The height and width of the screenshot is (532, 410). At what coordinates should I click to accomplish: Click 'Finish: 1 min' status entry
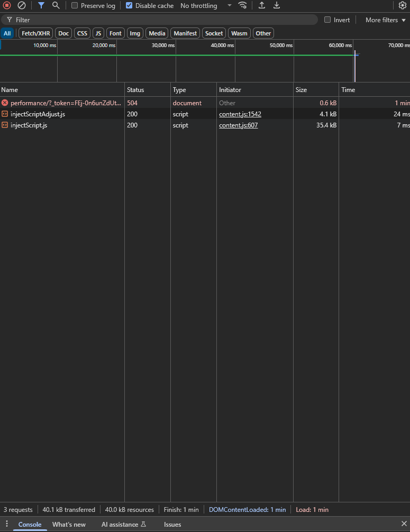tap(181, 510)
